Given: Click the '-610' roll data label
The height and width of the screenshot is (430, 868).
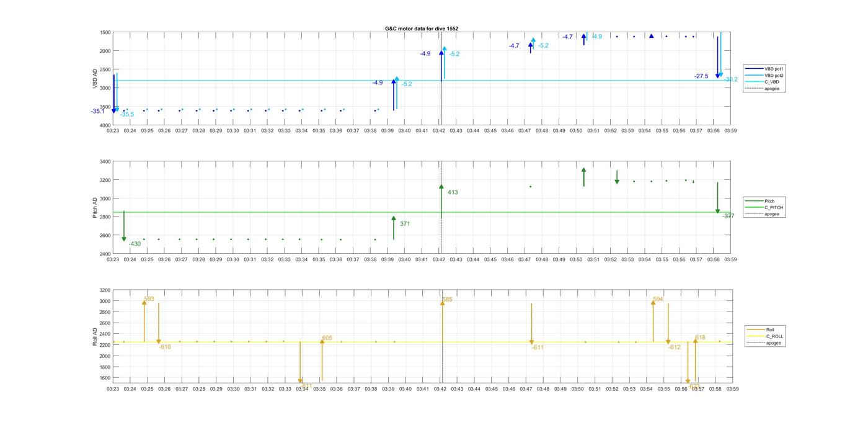Looking at the screenshot, I should click(165, 347).
